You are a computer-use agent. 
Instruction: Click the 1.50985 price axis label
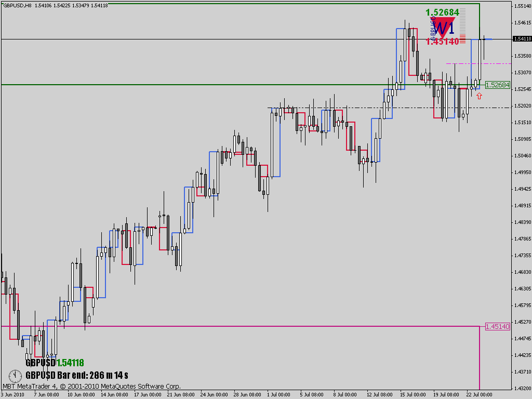click(x=522, y=139)
